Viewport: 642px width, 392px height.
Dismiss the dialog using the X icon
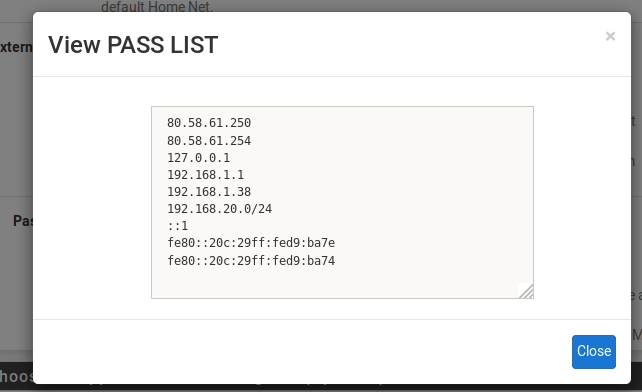610,36
